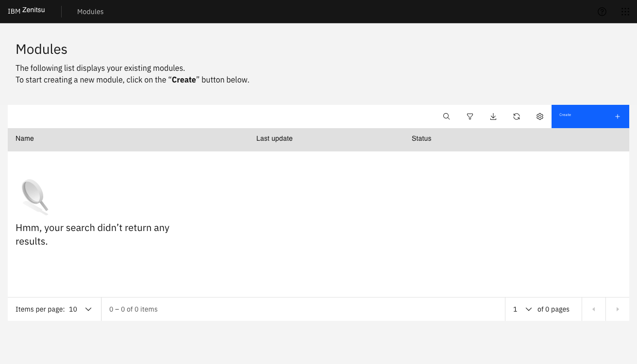Click the plus icon on the Create button

click(x=618, y=116)
